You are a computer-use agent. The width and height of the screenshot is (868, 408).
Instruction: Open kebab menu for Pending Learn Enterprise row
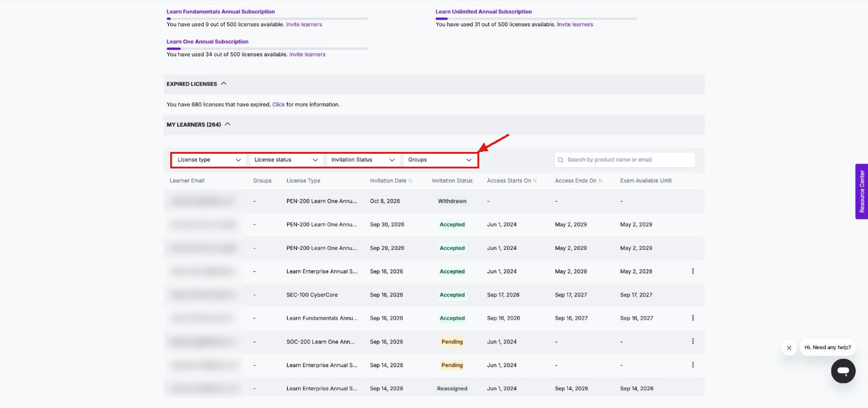point(693,365)
